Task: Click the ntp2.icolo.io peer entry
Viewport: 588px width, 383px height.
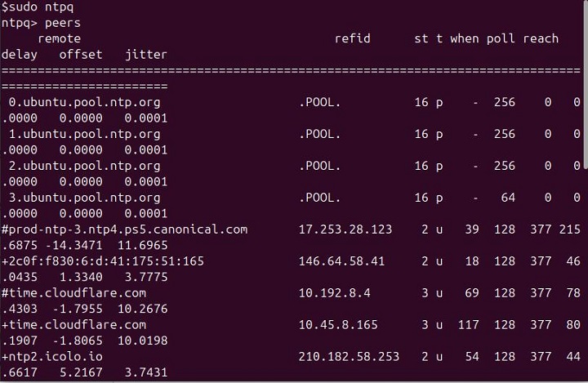Action: [x=56, y=356]
